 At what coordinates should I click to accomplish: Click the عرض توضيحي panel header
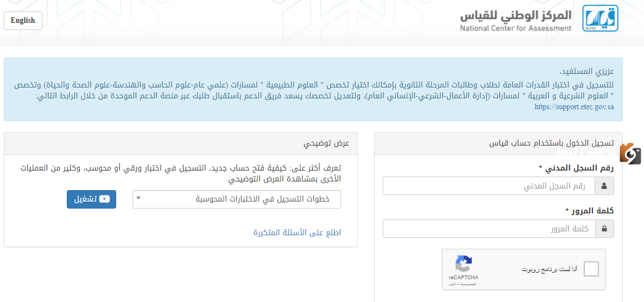tap(181, 143)
